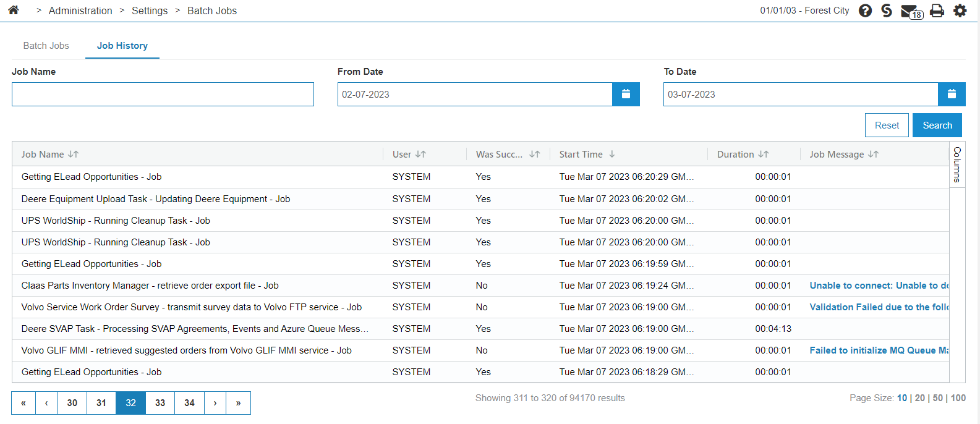
Task: Open the help question mark icon
Action: click(865, 11)
